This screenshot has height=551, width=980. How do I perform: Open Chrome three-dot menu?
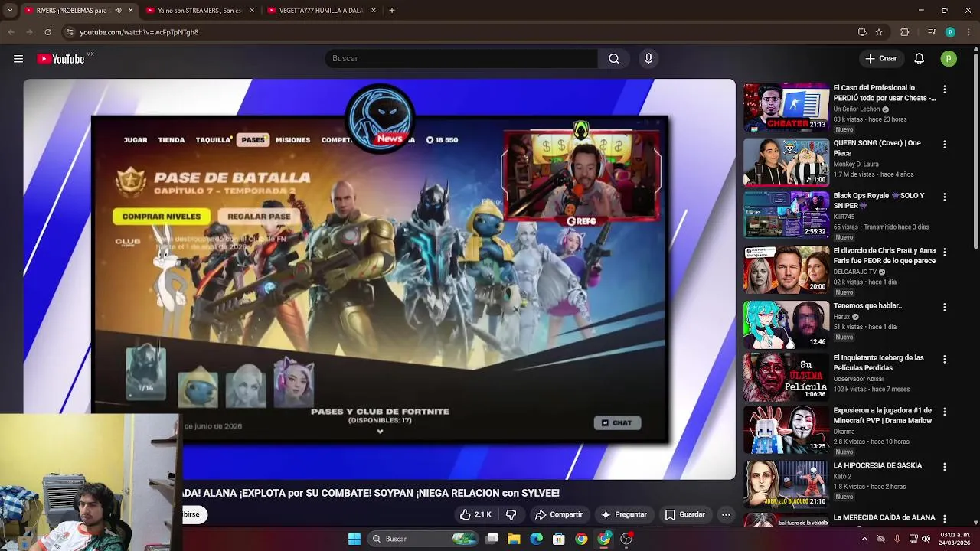[969, 32]
